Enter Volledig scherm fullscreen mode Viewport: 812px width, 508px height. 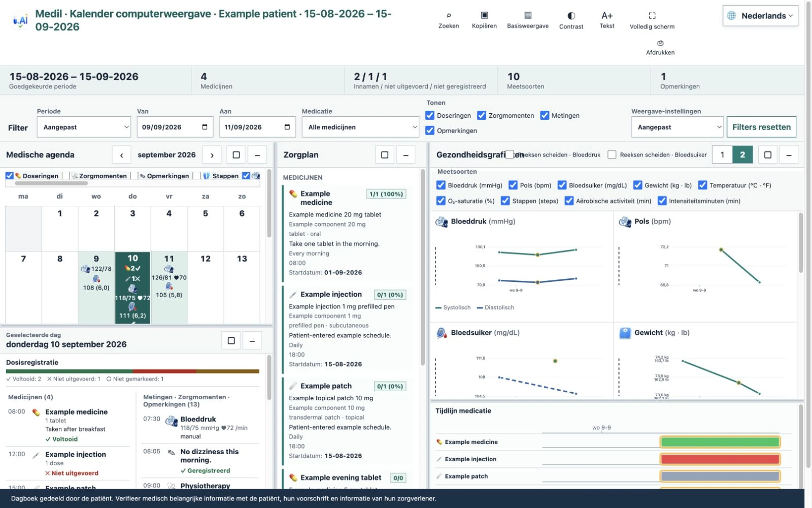(x=652, y=20)
